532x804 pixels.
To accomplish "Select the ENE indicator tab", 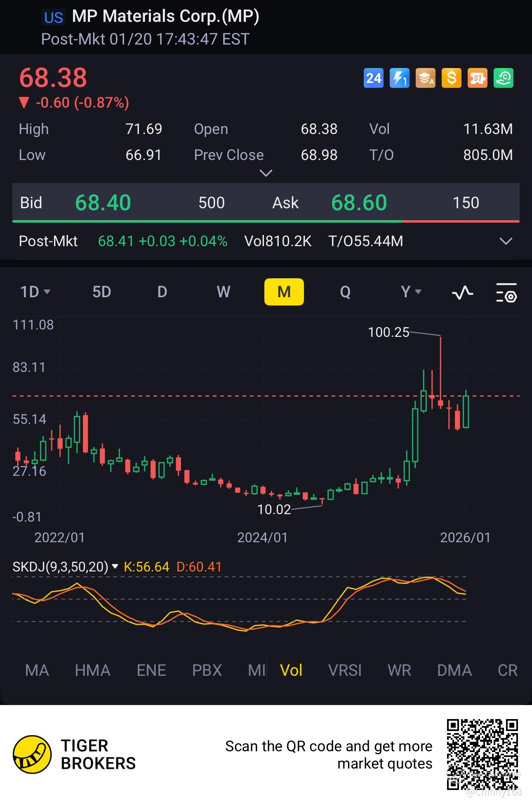I will pos(151,670).
